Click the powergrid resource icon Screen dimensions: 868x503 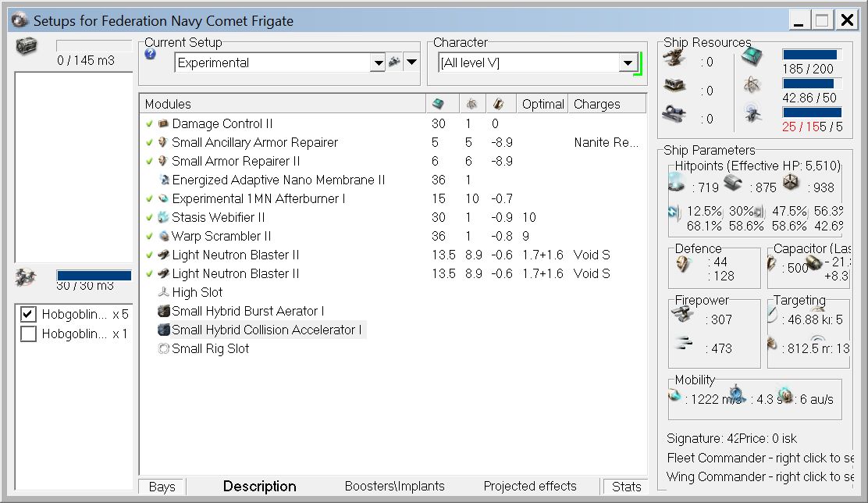click(x=752, y=85)
